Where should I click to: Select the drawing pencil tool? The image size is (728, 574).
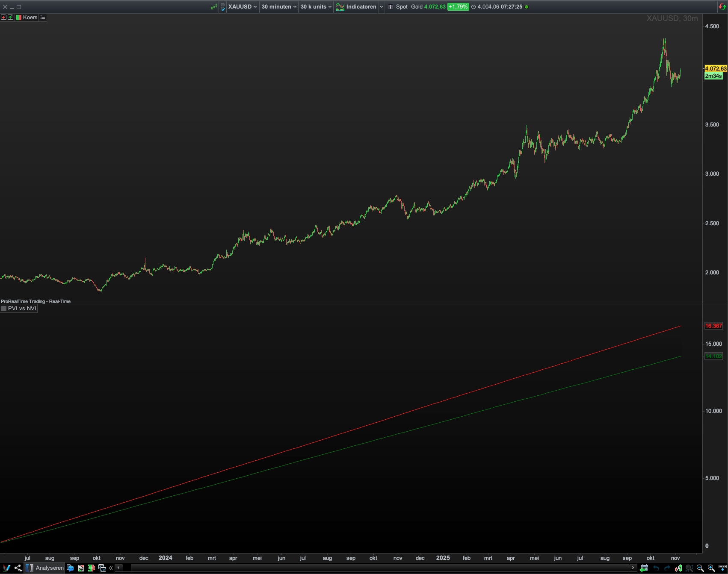[x=6, y=568]
